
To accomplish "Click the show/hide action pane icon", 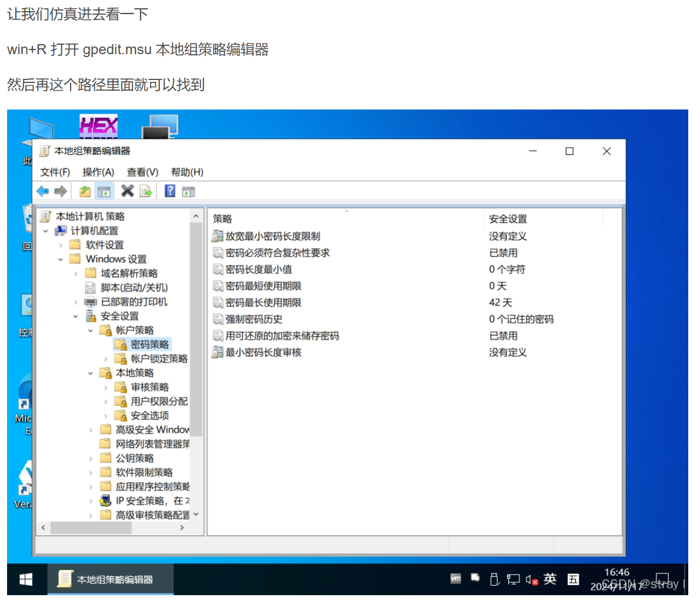I will pos(188,191).
